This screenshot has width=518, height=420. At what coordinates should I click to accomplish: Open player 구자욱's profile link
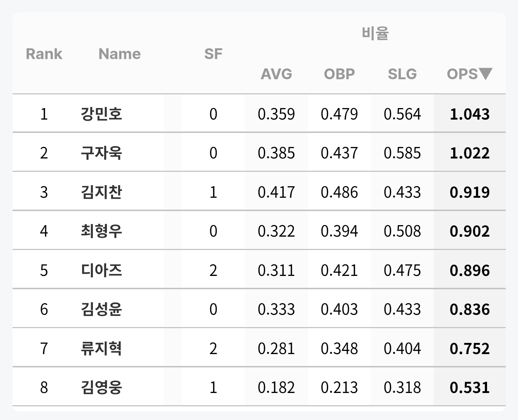coord(102,153)
